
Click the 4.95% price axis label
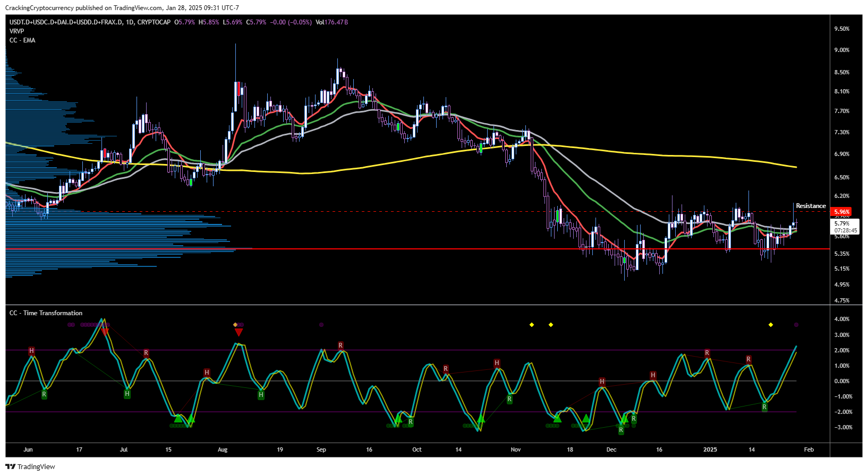pyautogui.click(x=842, y=284)
